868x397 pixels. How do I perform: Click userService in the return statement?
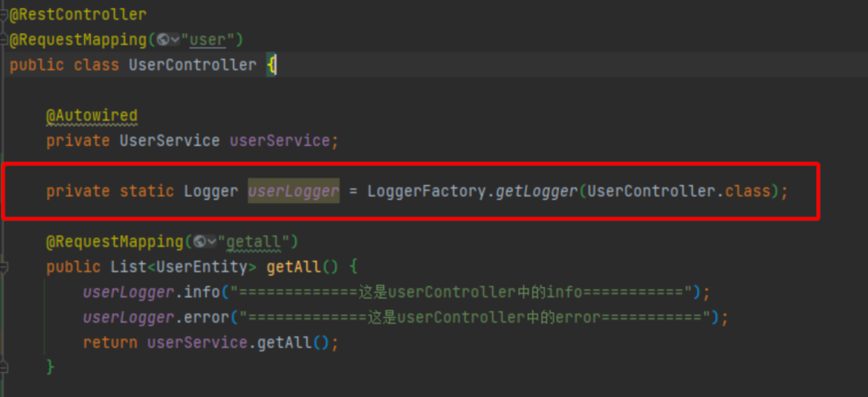pos(197,342)
